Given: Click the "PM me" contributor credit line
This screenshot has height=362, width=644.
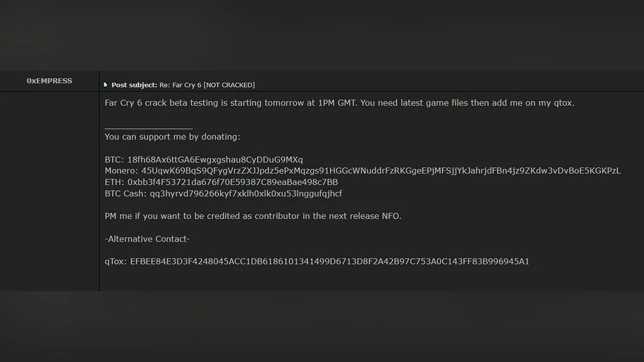Looking at the screenshot, I should tap(253, 216).
